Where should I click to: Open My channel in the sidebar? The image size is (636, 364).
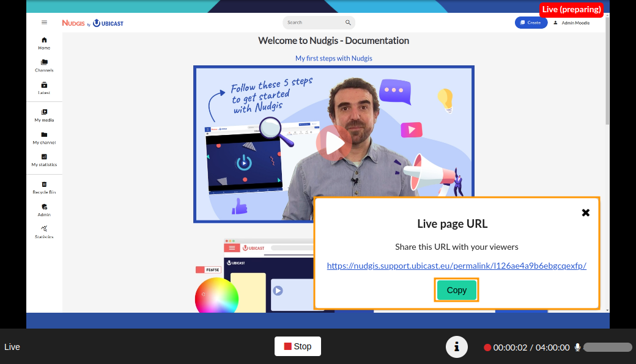(x=44, y=138)
